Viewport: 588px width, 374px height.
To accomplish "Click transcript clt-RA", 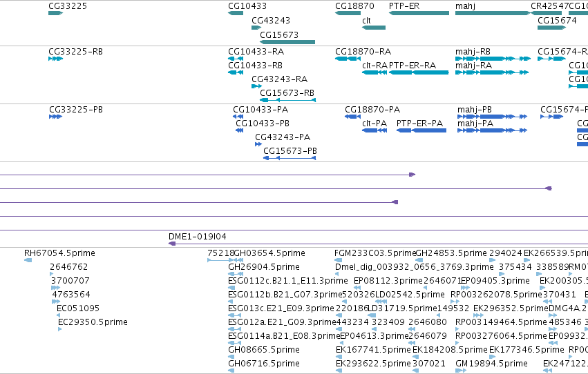I will [374, 65].
